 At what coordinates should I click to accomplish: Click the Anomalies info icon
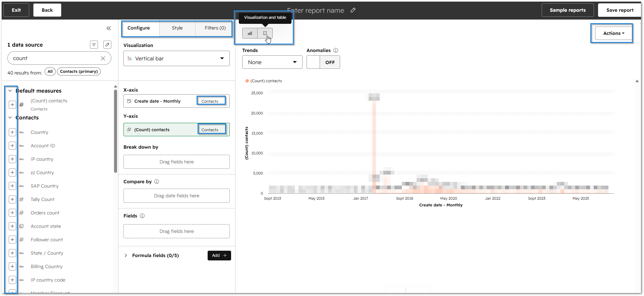(x=336, y=50)
